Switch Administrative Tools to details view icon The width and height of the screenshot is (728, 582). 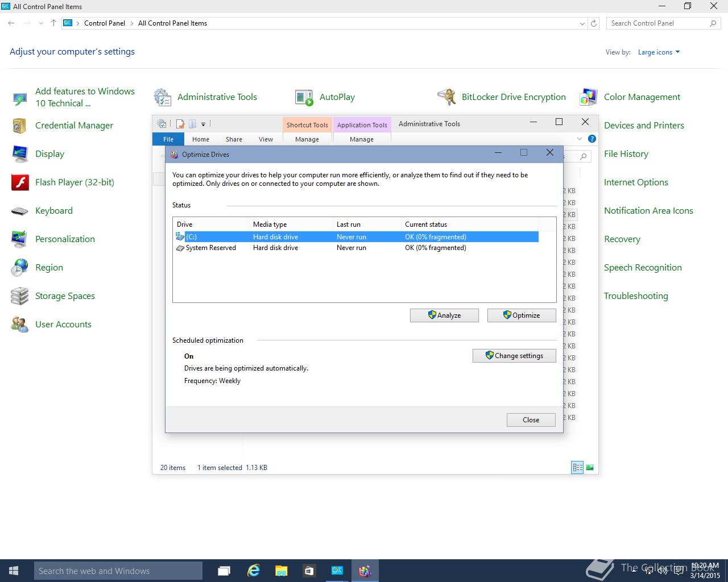[x=577, y=468]
